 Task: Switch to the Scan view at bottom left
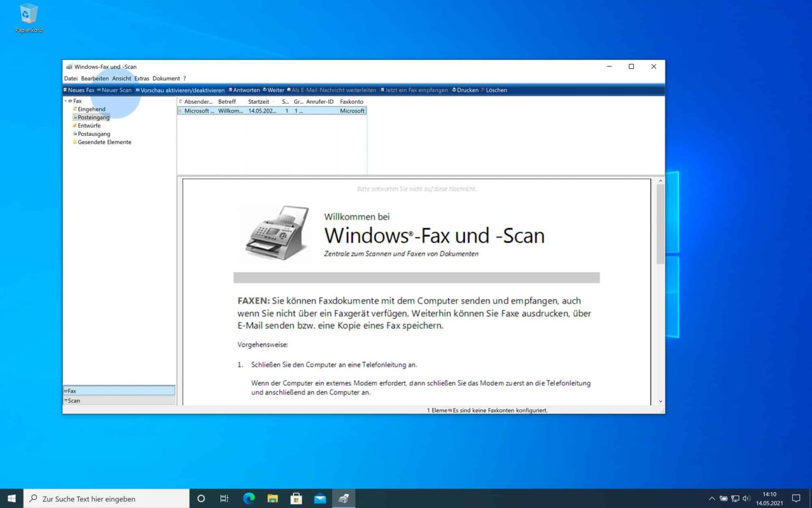point(74,400)
